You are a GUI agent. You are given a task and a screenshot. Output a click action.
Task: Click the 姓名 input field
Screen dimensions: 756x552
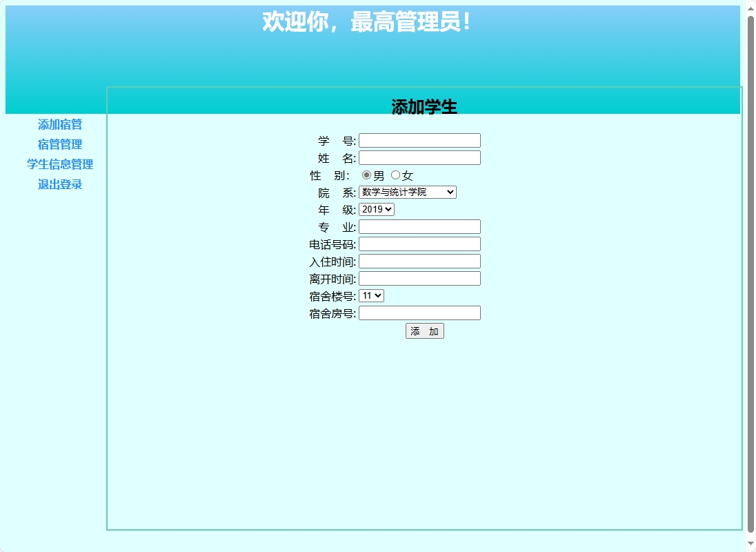click(x=419, y=157)
